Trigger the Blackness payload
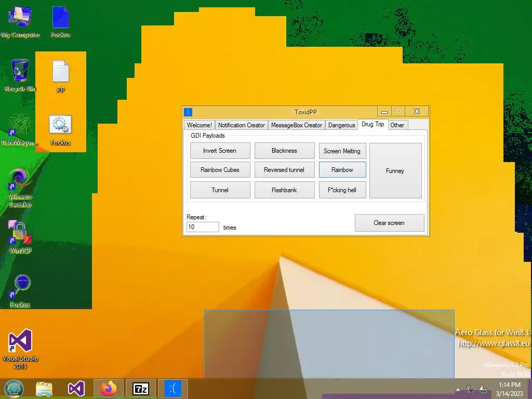532x399 pixels. click(284, 151)
